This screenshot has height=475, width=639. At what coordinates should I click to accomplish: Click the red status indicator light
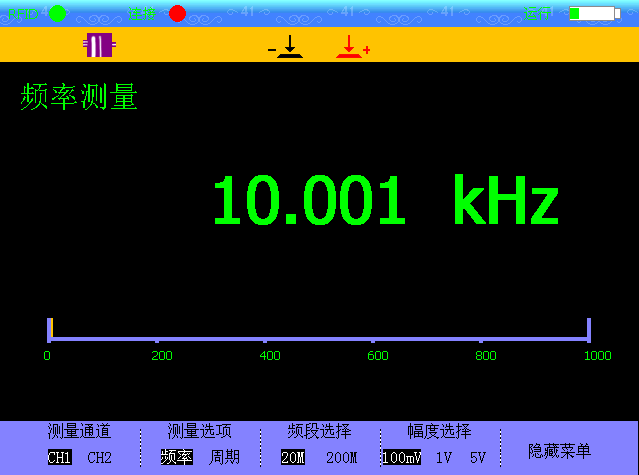click(x=177, y=13)
